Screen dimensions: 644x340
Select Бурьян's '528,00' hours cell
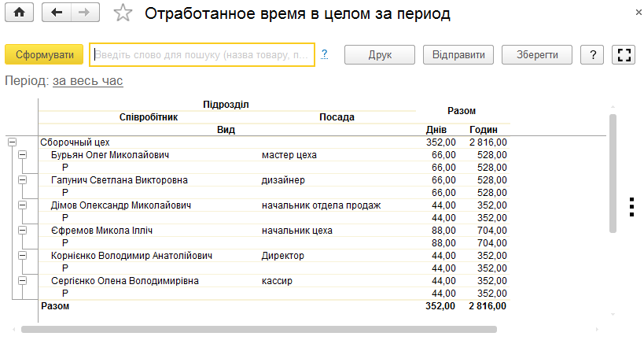click(491, 155)
